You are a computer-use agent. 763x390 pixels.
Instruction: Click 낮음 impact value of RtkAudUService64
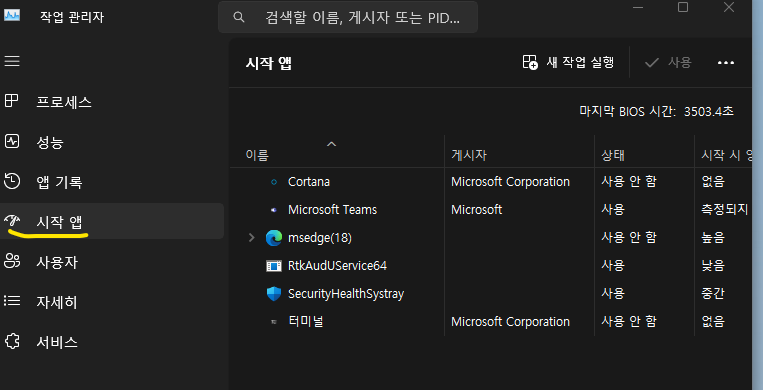point(713,266)
